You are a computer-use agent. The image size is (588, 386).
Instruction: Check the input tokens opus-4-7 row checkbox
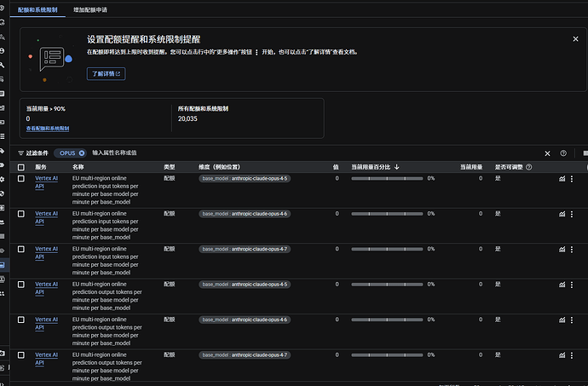(21, 249)
